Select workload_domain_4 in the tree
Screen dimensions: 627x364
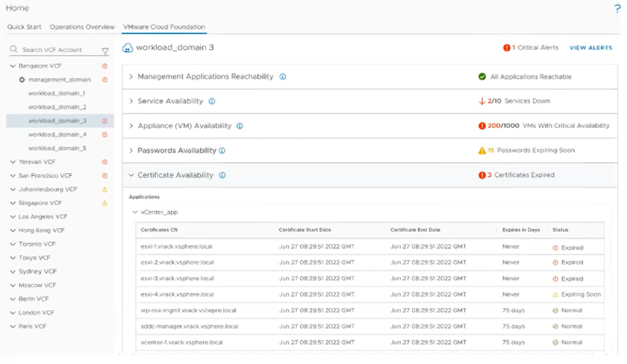57,135
